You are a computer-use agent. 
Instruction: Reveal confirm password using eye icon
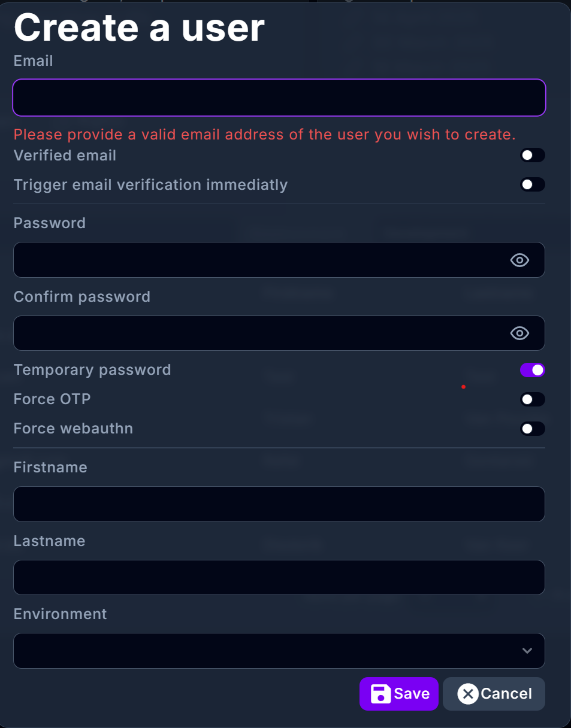click(519, 333)
